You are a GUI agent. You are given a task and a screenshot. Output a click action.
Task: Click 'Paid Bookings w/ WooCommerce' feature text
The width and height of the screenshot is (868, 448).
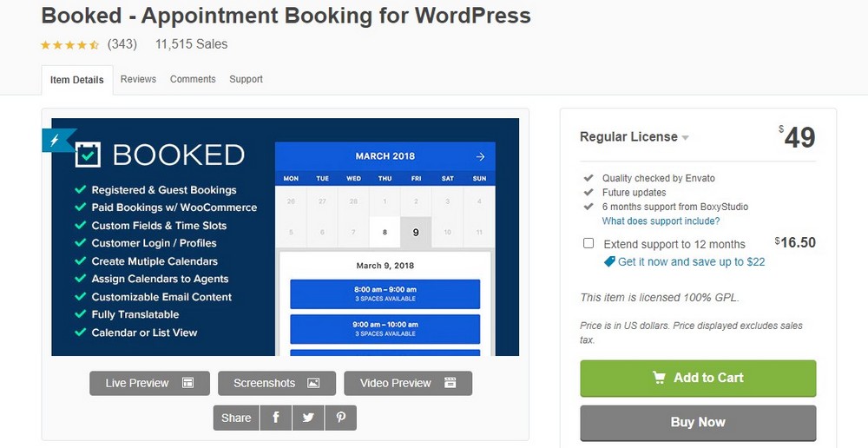click(x=174, y=208)
